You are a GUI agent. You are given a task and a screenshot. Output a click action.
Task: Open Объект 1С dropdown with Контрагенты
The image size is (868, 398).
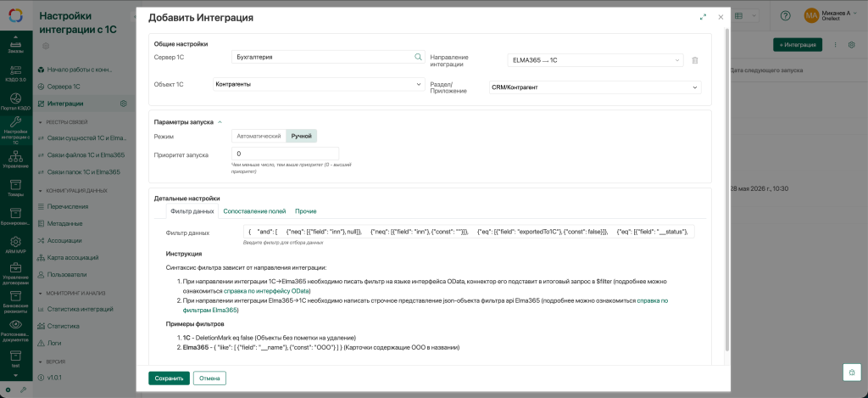click(x=319, y=84)
